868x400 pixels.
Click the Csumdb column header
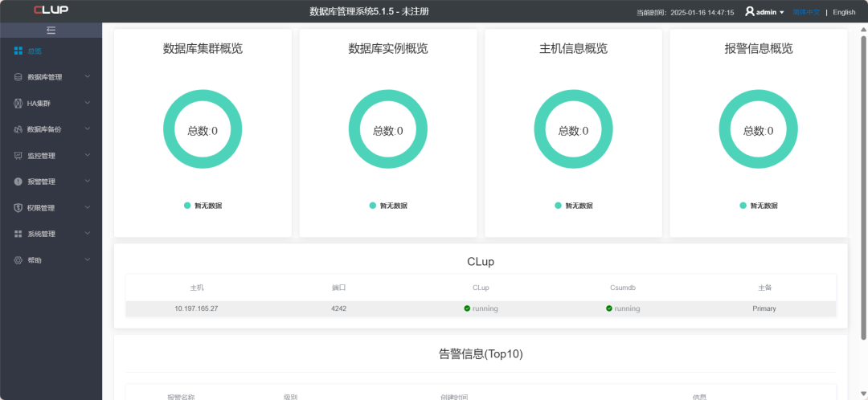click(623, 288)
